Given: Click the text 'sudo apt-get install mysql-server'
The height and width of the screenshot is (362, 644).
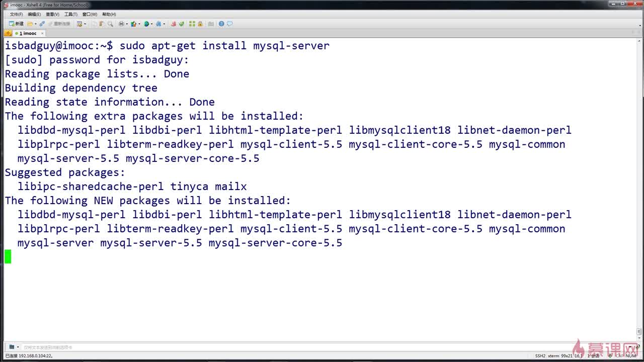Looking at the screenshot, I should pos(224,46).
